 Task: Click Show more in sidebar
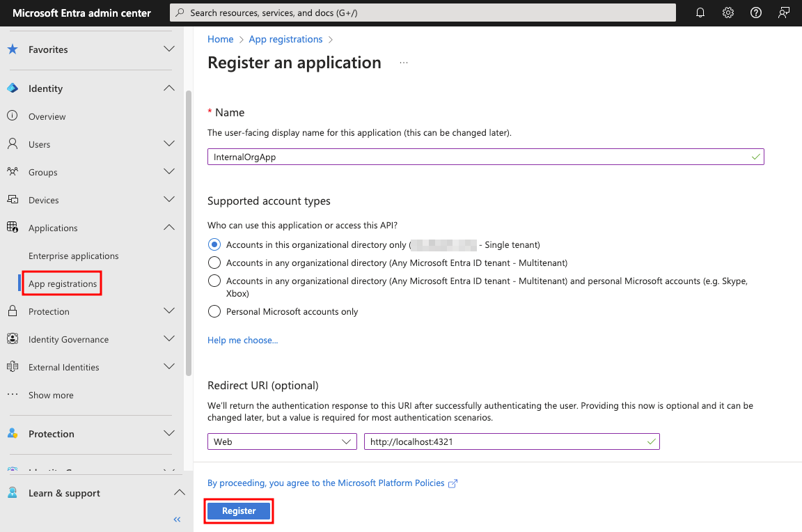click(x=51, y=395)
